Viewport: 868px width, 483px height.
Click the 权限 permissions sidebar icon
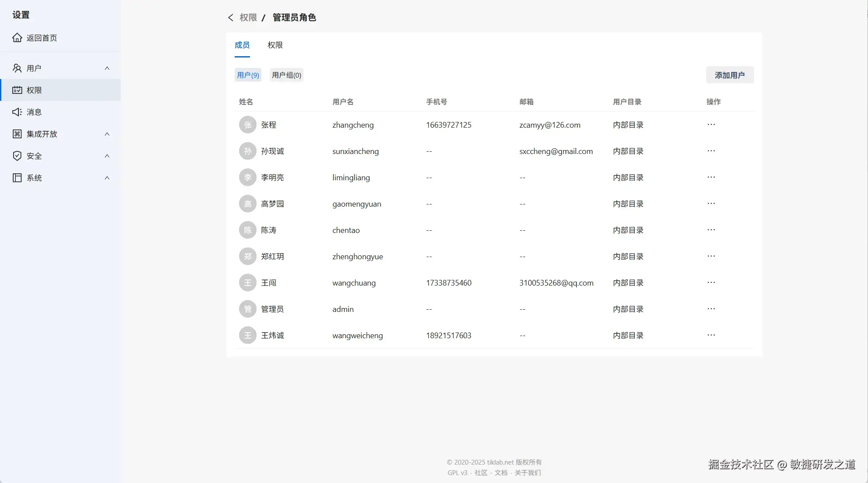click(x=17, y=90)
